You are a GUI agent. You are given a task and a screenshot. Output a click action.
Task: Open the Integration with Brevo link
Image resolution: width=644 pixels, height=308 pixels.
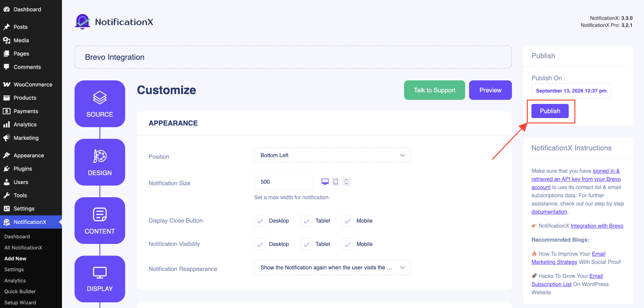[597, 226]
